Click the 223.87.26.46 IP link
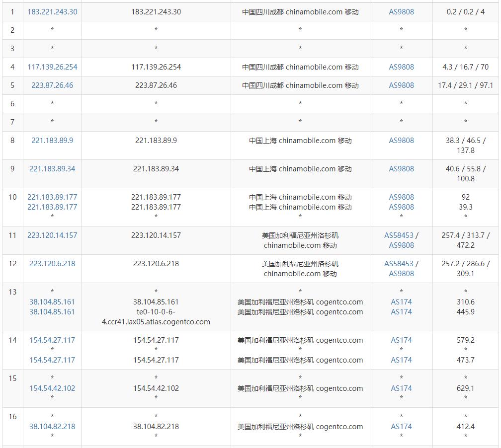501x448 pixels. click(52, 85)
